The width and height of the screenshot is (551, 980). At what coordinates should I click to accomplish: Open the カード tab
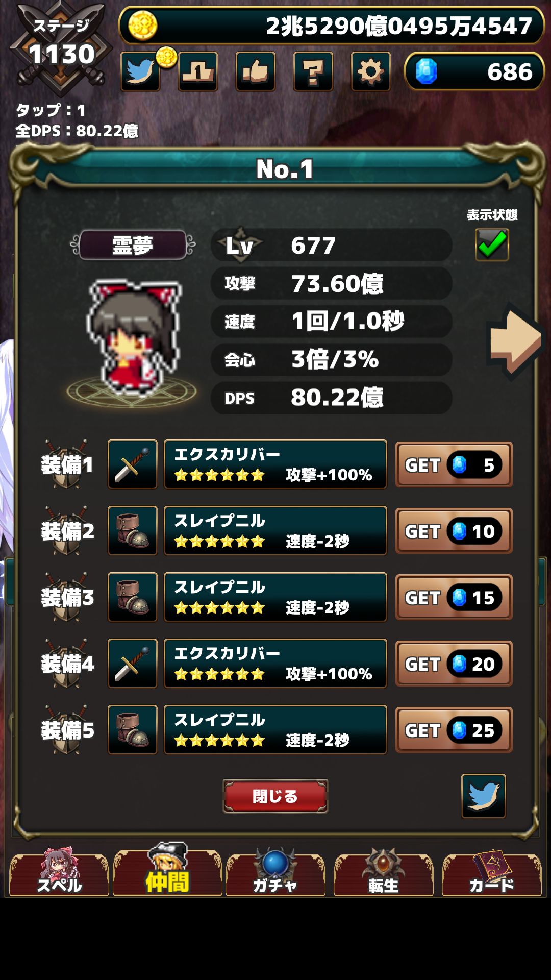point(492,874)
